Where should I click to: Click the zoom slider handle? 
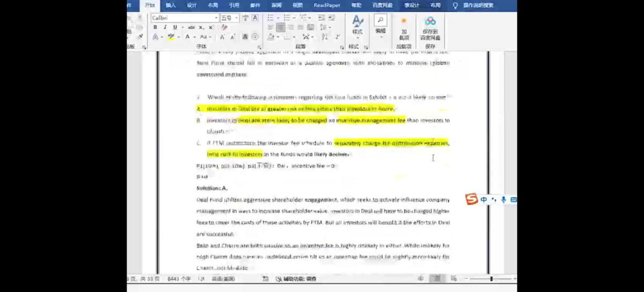[491, 279]
